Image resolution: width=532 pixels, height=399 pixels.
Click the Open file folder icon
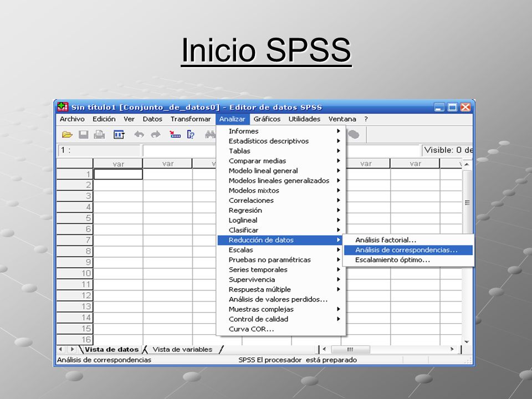point(67,135)
